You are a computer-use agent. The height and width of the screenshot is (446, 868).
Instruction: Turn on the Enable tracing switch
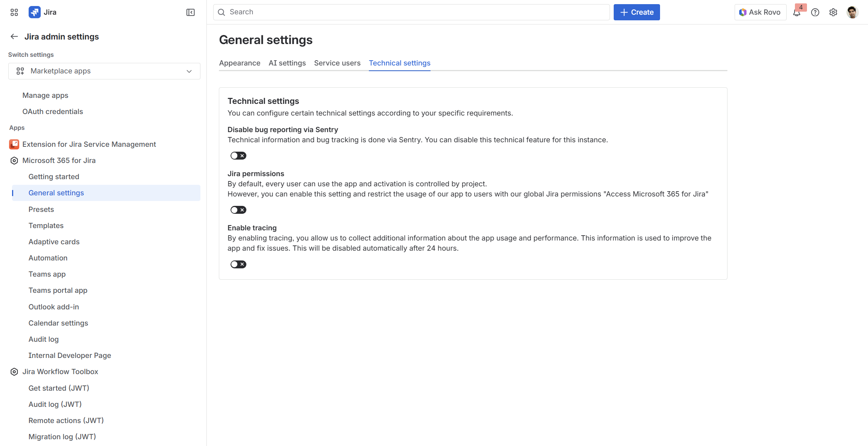[x=238, y=265]
